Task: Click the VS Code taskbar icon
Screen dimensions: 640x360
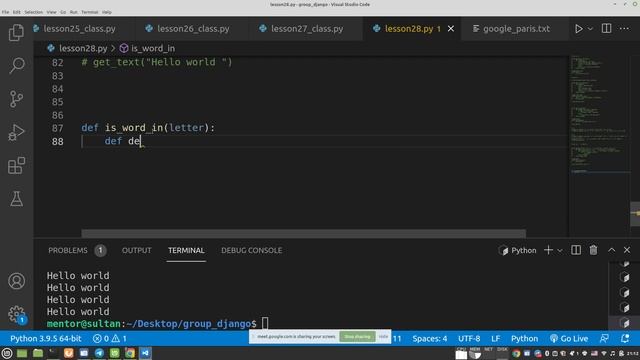Action: coord(145,353)
